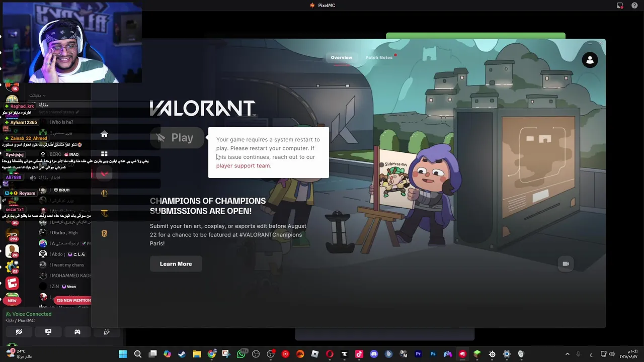Open the player support team link

(x=243, y=165)
